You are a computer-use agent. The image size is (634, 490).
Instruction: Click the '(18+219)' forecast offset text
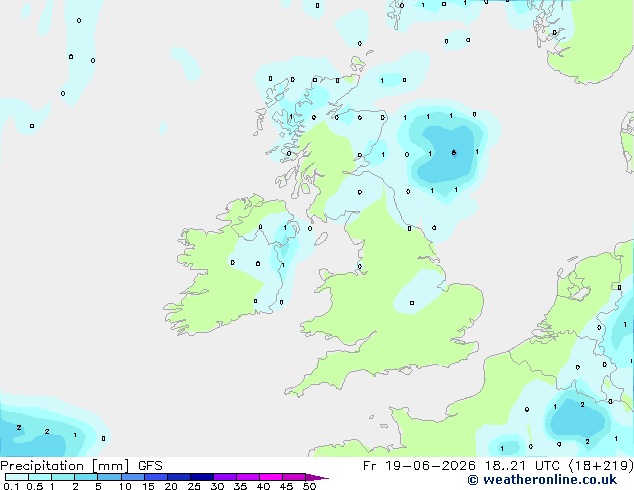(601, 466)
